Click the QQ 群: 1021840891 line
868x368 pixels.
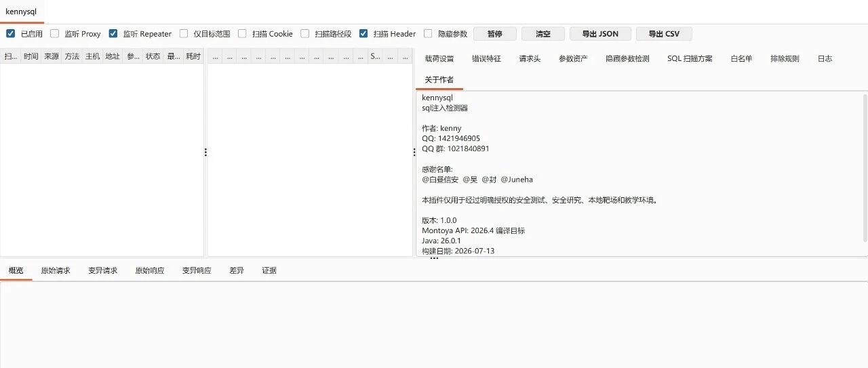tap(455, 148)
